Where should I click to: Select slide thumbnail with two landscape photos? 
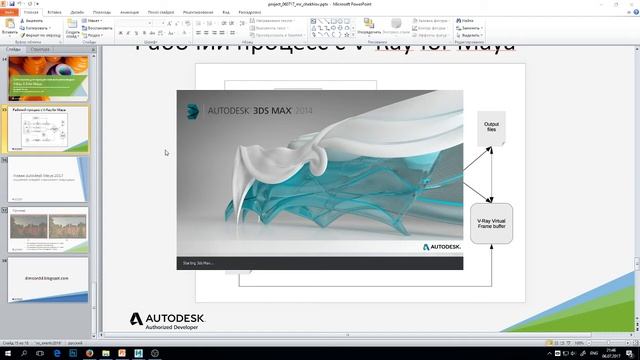(48, 230)
